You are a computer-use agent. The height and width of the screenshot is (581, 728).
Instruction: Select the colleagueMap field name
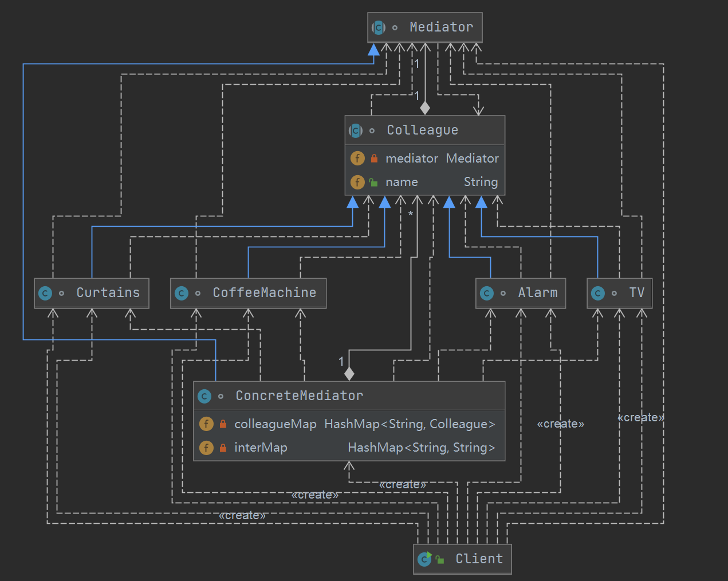(275, 424)
